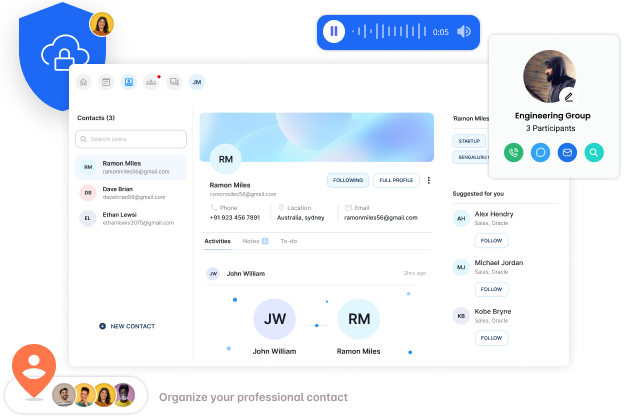634x420 pixels.
Task: Click the teal search icon in Engineering Group
Action: tap(594, 153)
